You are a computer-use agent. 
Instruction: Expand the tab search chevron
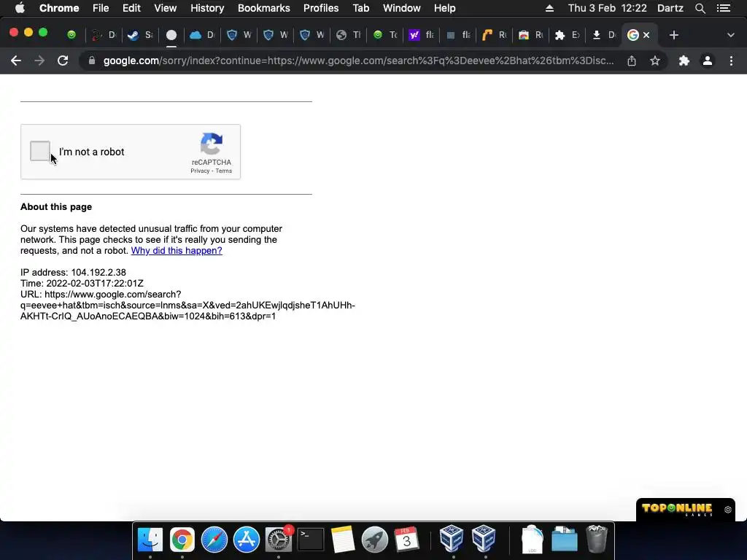[x=731, y=35]
